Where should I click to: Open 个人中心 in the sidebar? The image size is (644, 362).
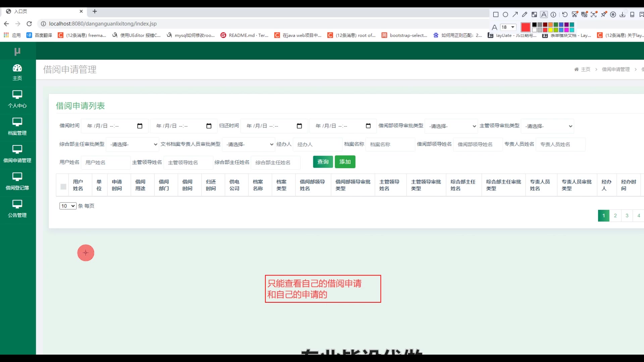pyautogui.click(x=17, y=99)
